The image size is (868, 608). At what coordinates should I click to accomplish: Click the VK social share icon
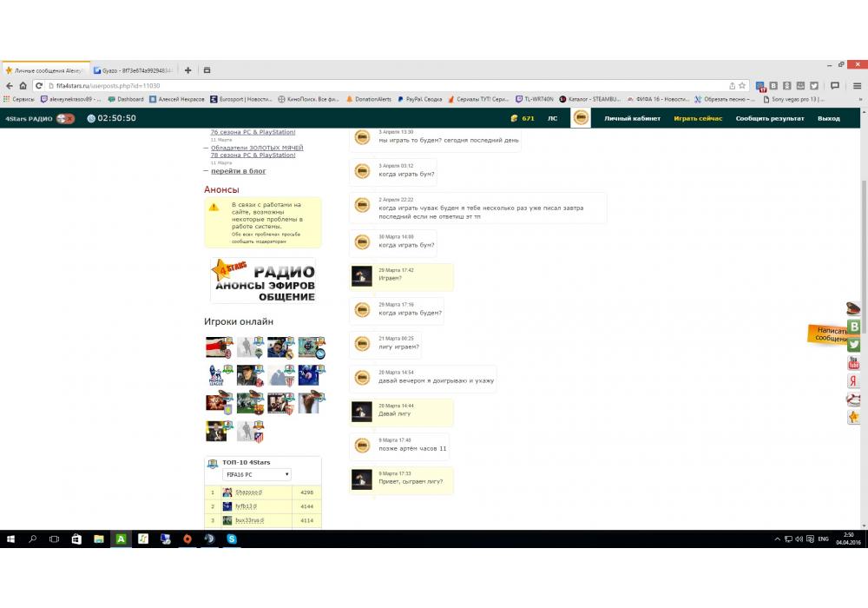point(854,327)
